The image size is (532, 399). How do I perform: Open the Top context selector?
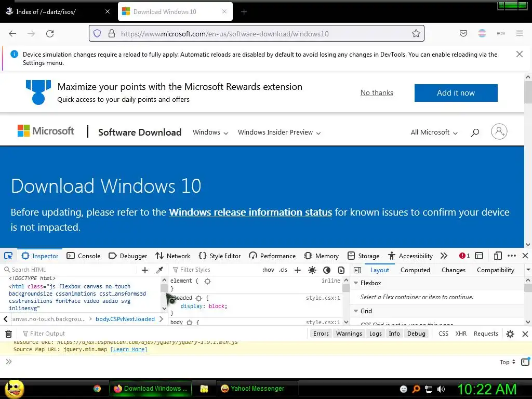click(x=507, y=362)
